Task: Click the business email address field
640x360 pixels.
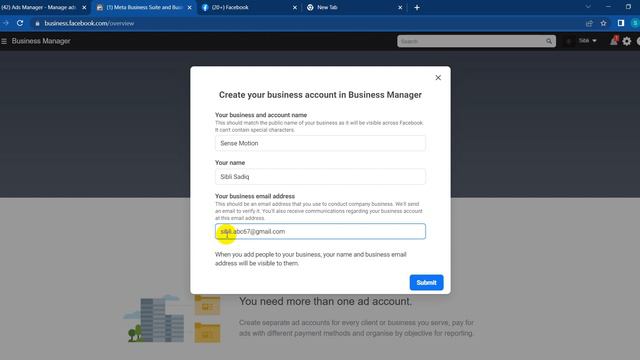Action: (320, 231)
